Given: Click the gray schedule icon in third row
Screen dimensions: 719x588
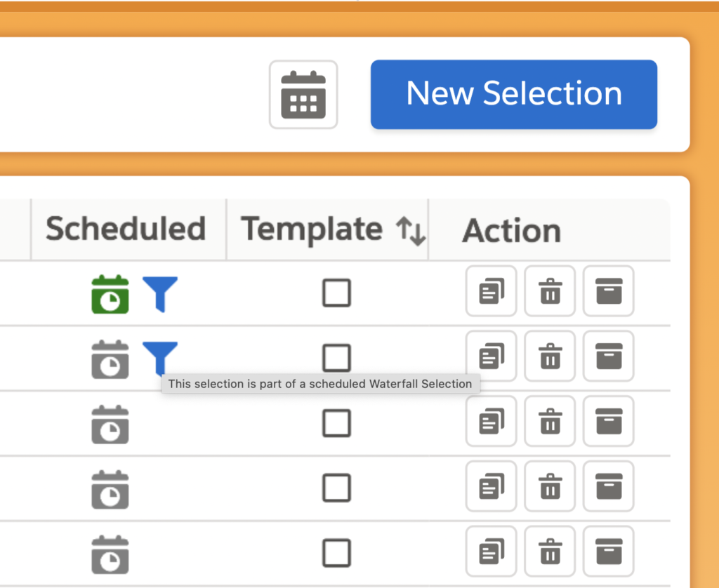Looking at the screenshot, I should (110, 425).
